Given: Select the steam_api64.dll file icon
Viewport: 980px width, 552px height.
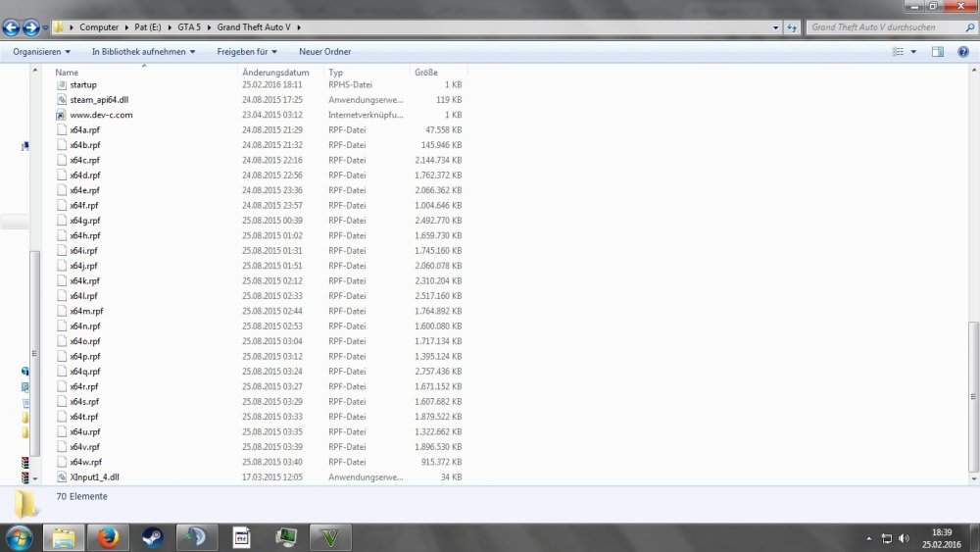Looking at the screenshot, I should pos(61,99).
